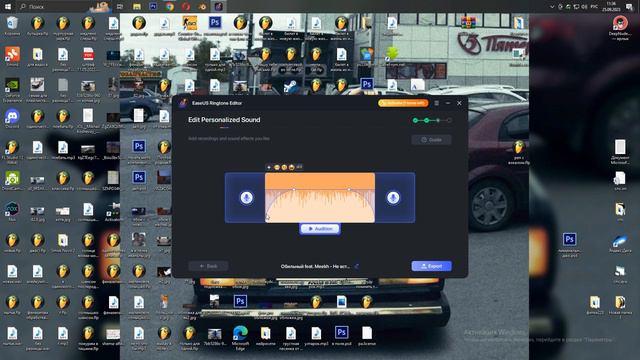Open the Windows Start menu
The height and width of the screenshot is (360, 640).
coord(8,6)
